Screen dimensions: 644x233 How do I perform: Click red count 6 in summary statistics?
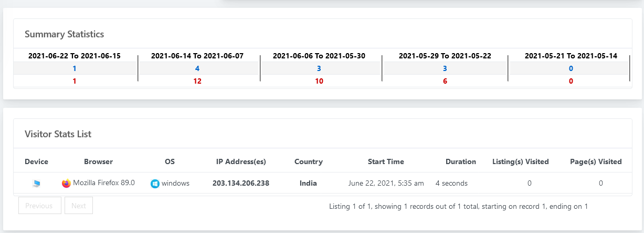pyautogui.click(x=445, y=82)
